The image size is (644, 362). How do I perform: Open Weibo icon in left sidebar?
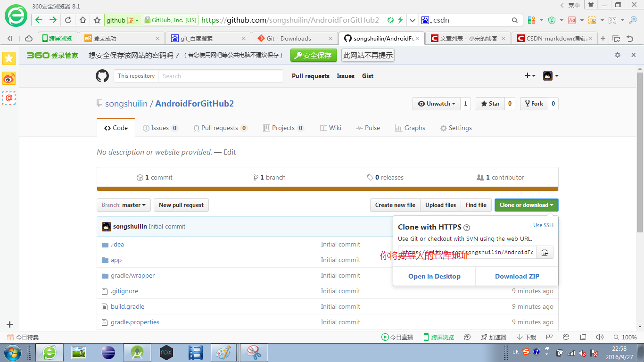coord(9,78)
